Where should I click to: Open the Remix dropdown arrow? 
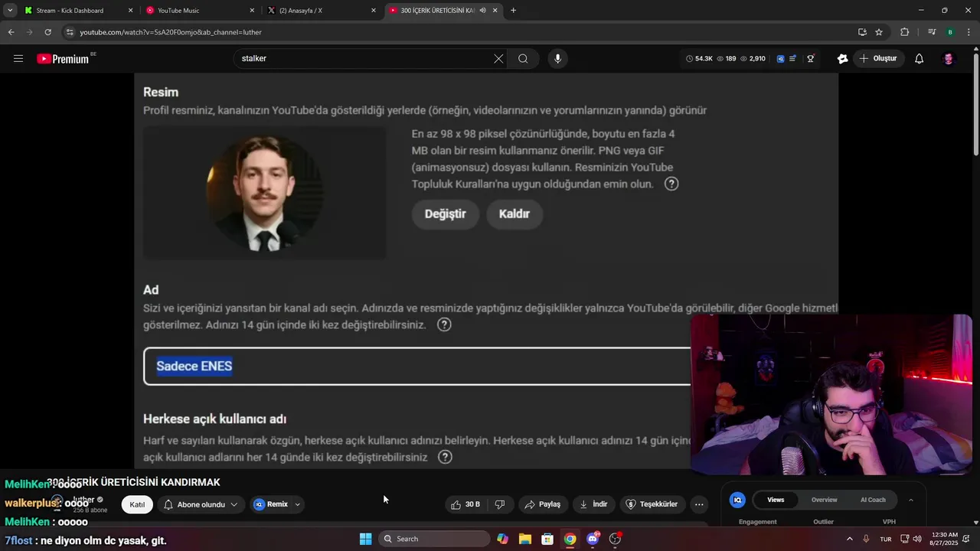(x=297, y=504)
